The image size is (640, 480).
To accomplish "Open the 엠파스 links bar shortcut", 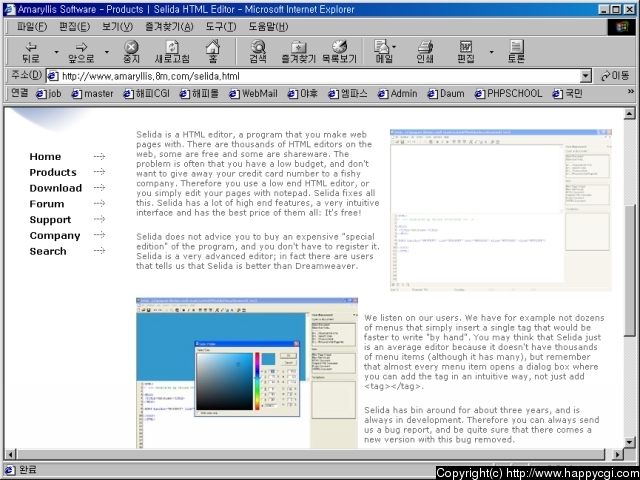I will pyautogui.click(x=348, y=94).
